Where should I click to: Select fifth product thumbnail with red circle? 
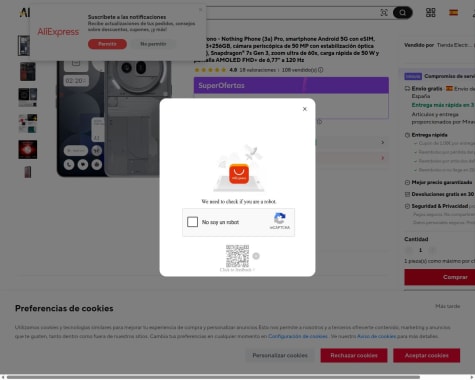pyautogui.click(x=28, y=149)
